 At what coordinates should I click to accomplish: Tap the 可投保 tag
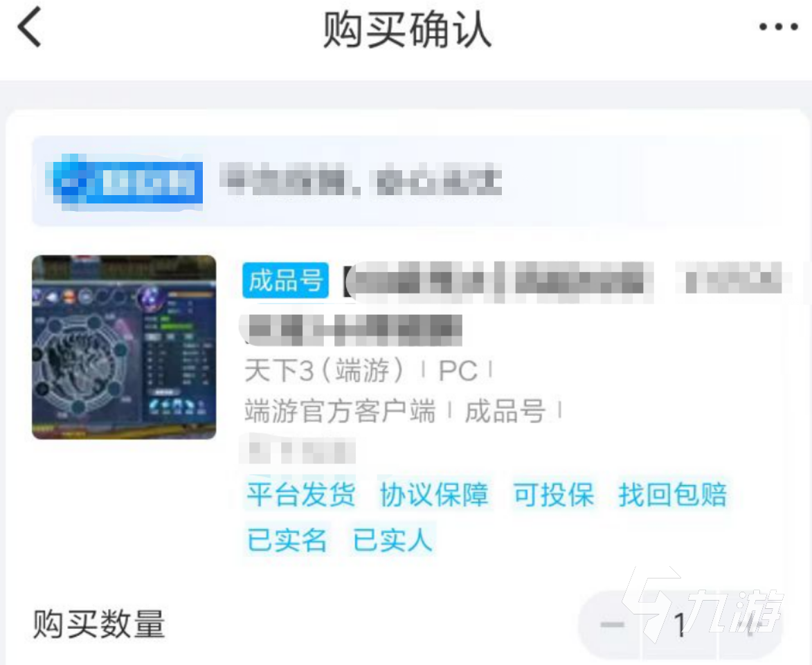554,494
